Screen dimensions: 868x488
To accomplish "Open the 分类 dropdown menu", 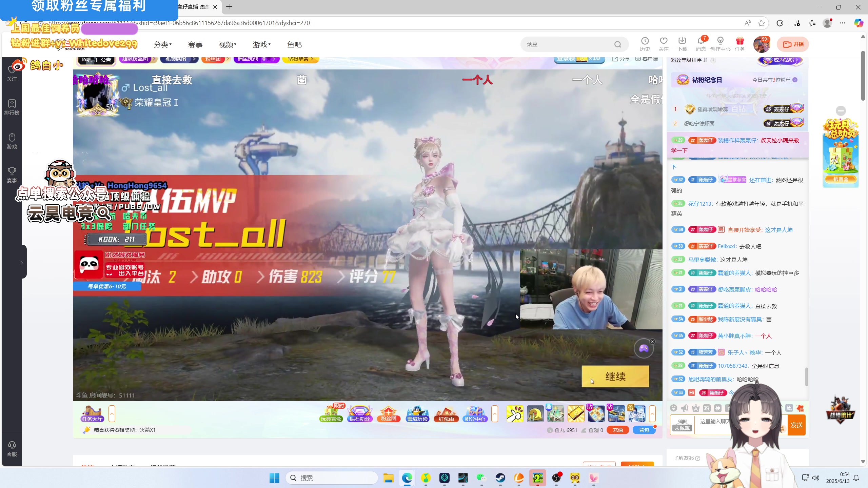I will tap(163, 44).
